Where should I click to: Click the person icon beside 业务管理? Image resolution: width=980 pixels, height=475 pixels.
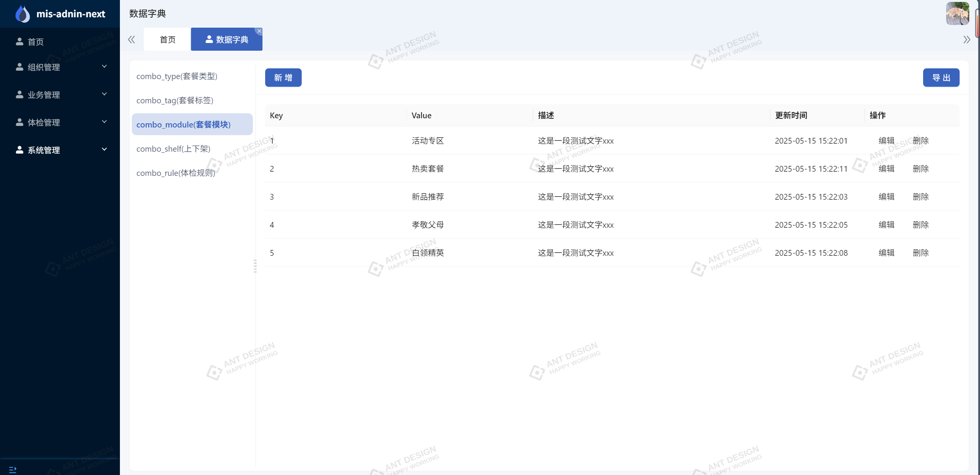20,94
